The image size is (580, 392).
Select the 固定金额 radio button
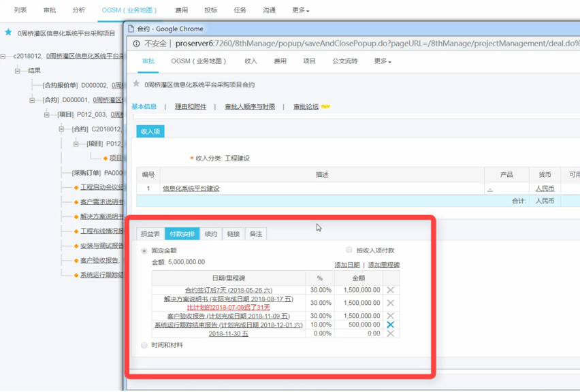pos(144,251)
